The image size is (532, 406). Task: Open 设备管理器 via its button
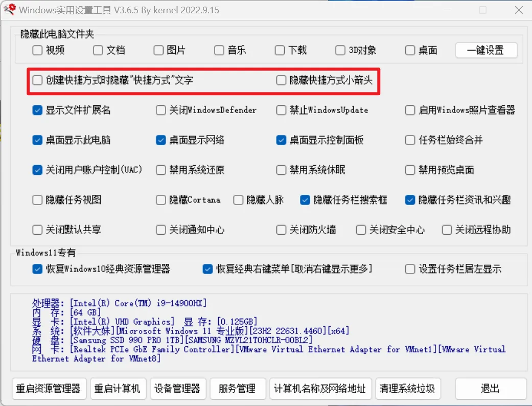coord(177,389)
